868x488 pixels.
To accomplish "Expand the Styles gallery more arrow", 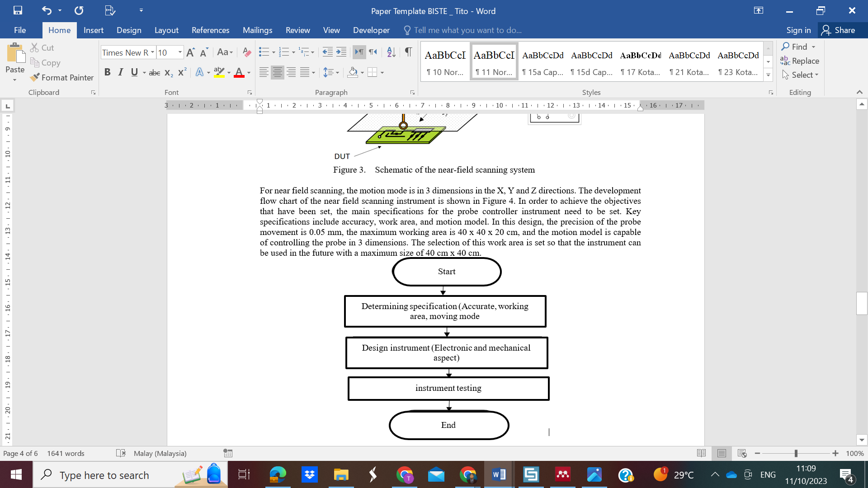I will [768, 75].
